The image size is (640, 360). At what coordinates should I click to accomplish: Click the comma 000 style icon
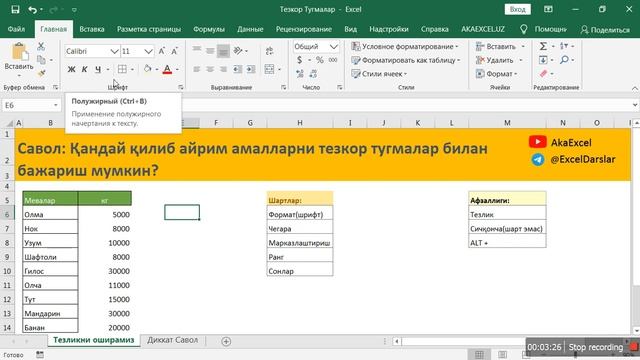(333, 60)
